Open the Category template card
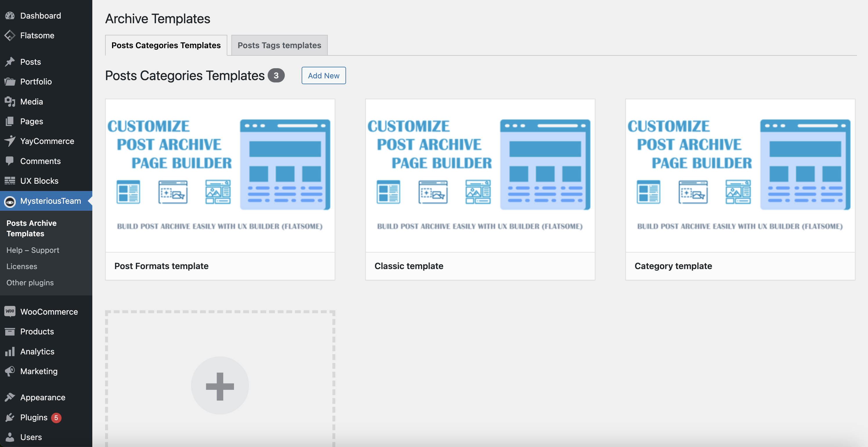Screen dimensions: 868x447 point(740,189)
